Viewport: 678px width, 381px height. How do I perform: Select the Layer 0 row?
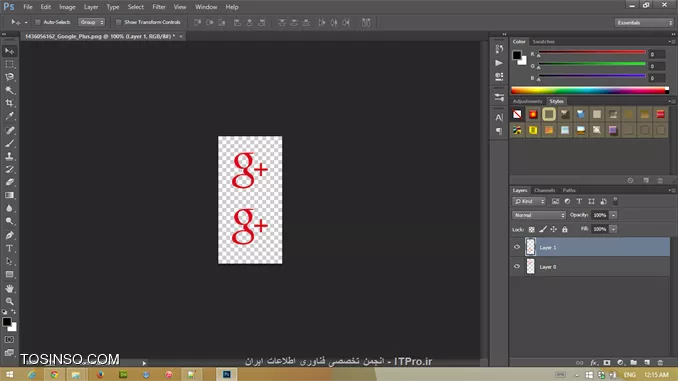pos(590,267)
